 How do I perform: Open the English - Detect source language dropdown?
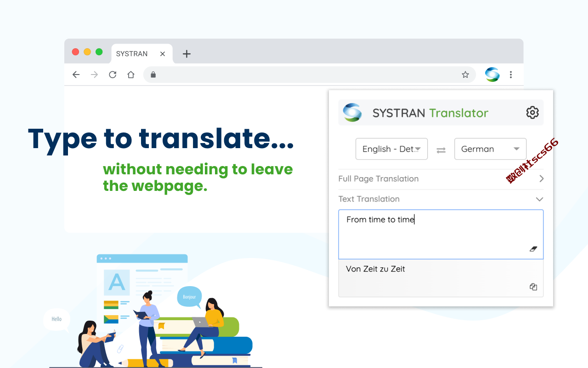(391, 149)
